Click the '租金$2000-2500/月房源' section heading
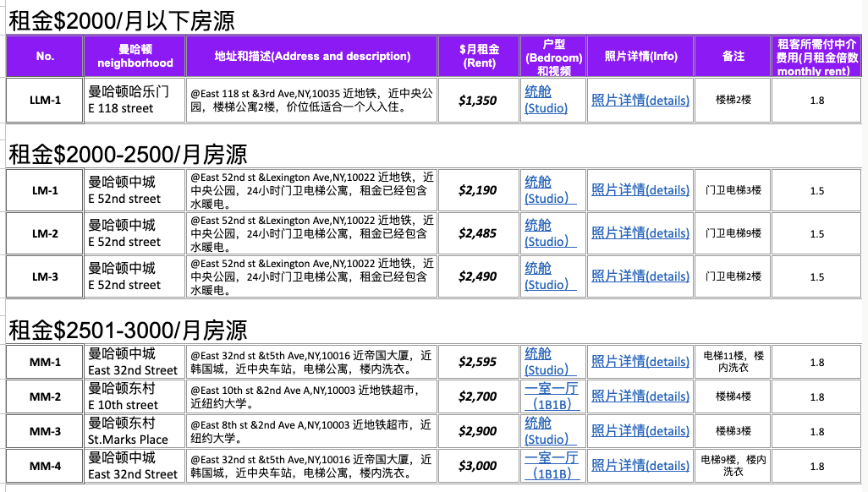 128,154
